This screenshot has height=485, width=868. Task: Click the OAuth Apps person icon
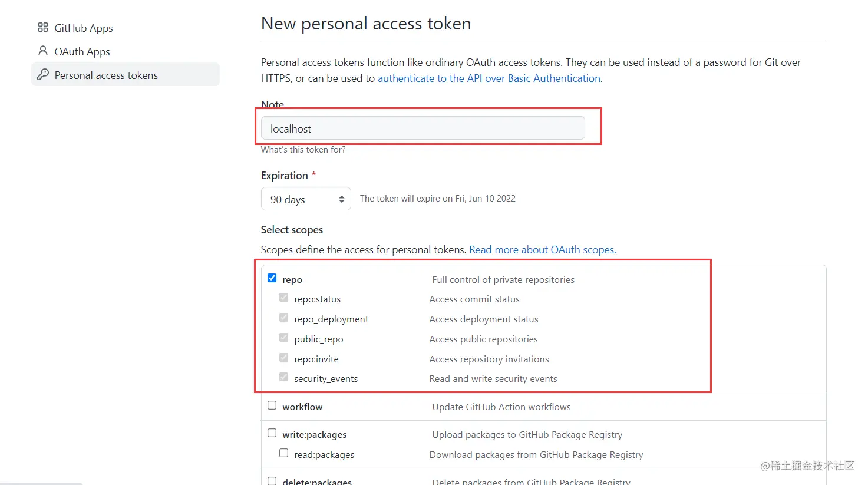(43, 51)
